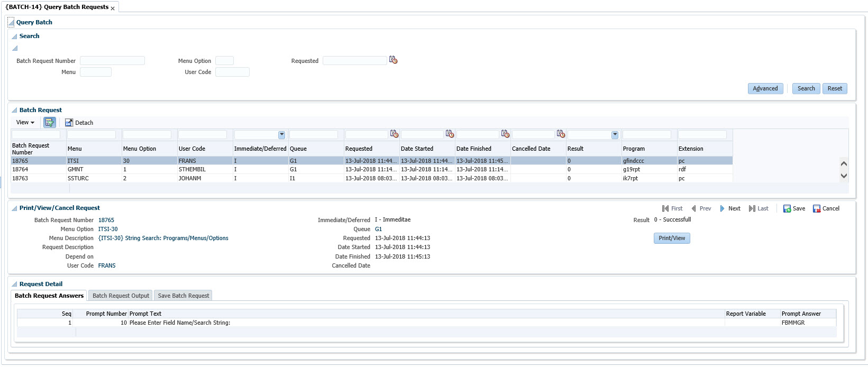Go to First record
The width and height of the screenshot is (868, 367).
672,209
